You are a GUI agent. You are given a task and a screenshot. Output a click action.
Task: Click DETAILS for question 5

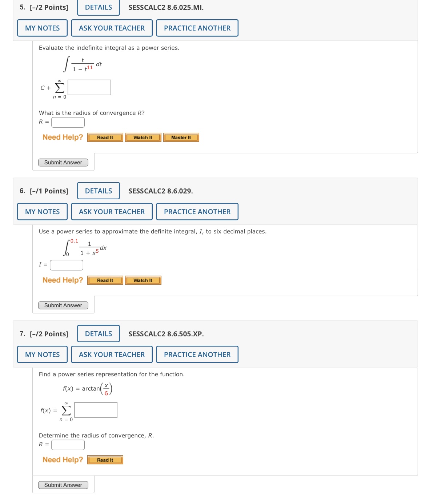(97, 7)
